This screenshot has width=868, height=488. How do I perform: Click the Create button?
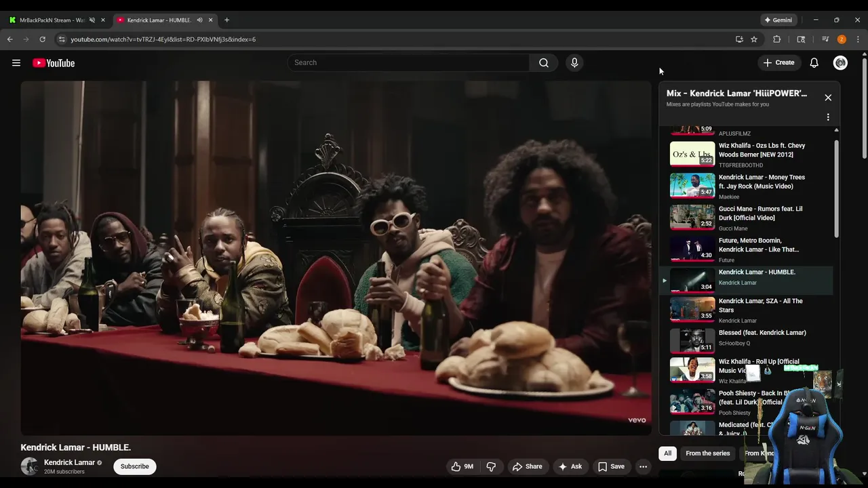tap(778, 62)
